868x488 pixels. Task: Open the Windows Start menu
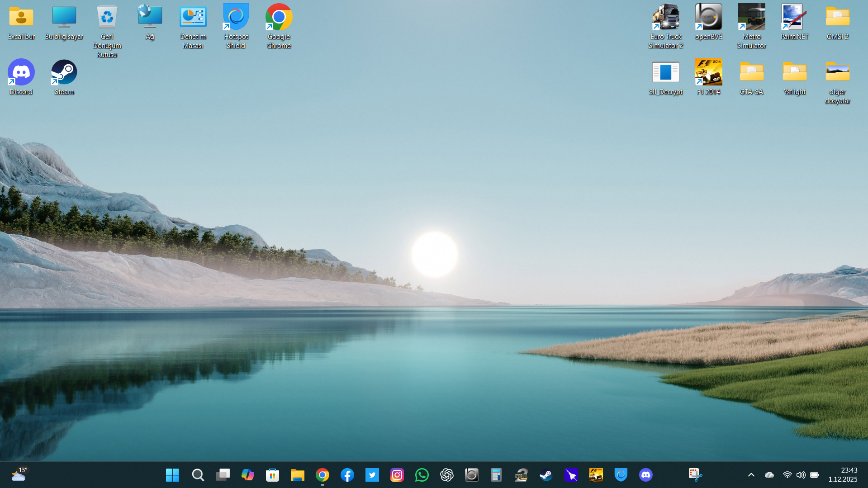click(x=172, y=475)
